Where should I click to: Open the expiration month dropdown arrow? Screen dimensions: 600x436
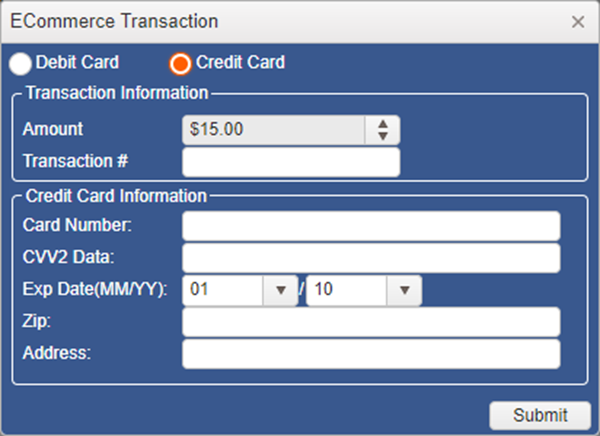coord(279,290)
